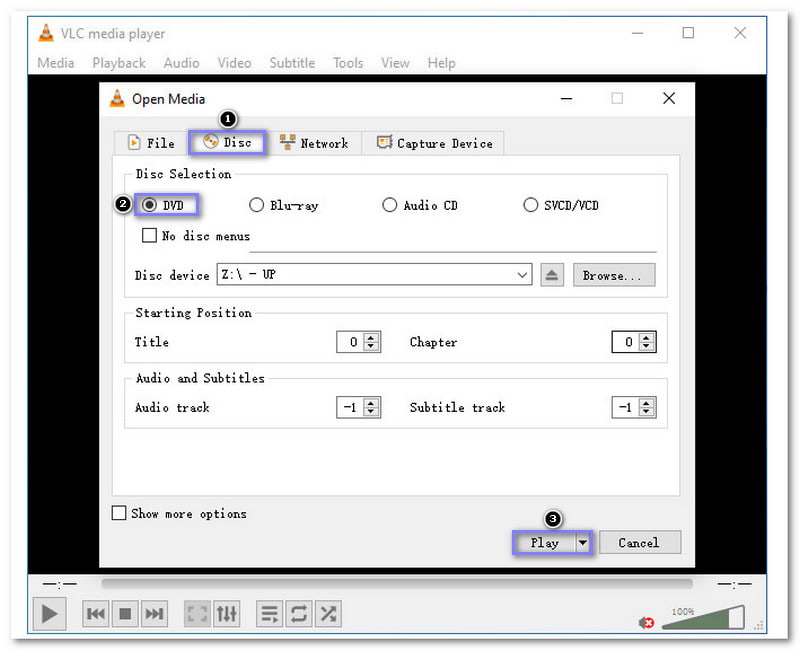Increase the Audio track value

pyautogui.click(x=371, y=403)
